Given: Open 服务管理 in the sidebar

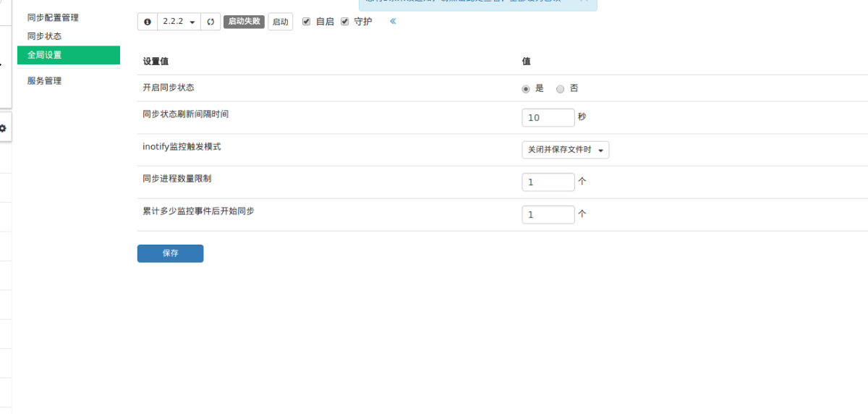Looking at the screenshot, I should [x=44, y=81].
